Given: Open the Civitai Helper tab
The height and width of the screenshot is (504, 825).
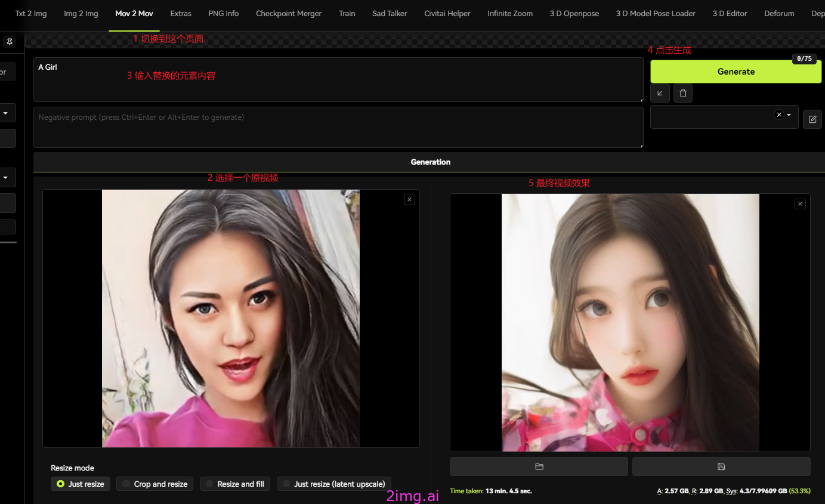Looking at the screenshot, I should click(x=447, y=14).
